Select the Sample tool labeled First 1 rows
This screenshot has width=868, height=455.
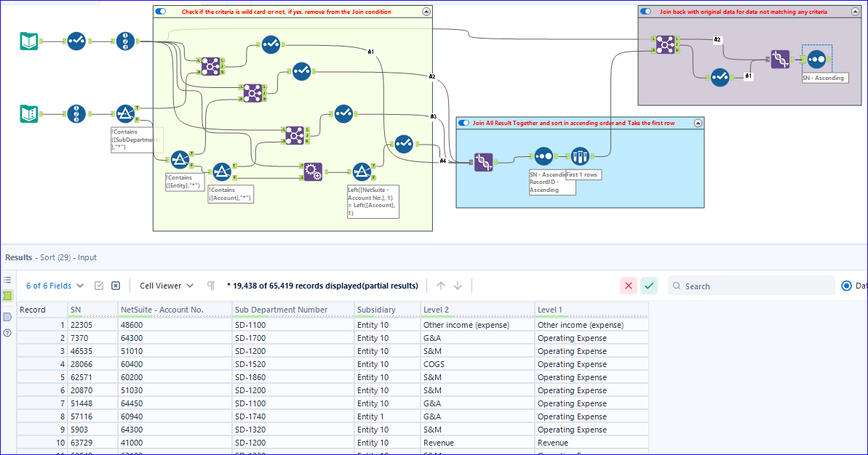click(x=580, y=156)
